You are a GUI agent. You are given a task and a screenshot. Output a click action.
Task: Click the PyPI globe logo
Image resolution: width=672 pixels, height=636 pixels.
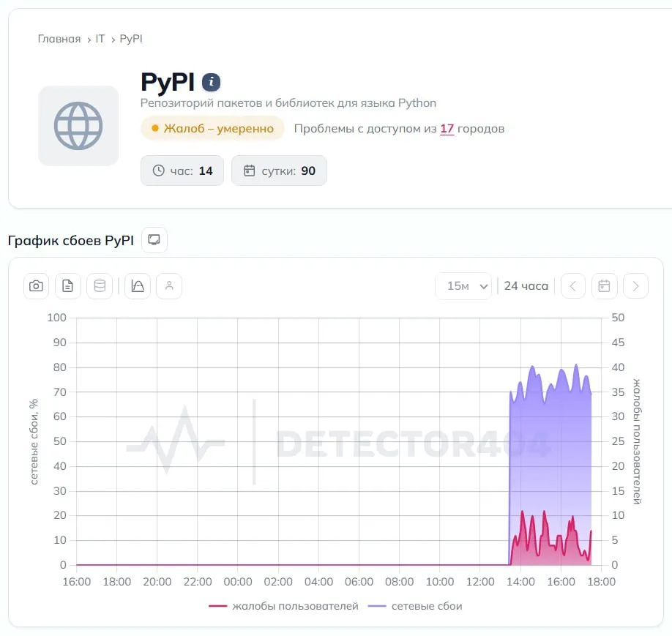(78, 126)
